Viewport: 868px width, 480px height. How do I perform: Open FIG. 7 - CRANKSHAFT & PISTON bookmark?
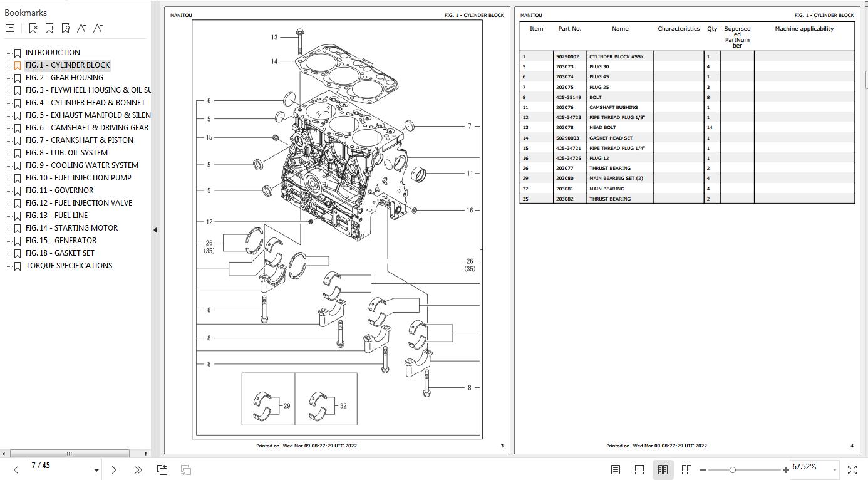(79, 140)
